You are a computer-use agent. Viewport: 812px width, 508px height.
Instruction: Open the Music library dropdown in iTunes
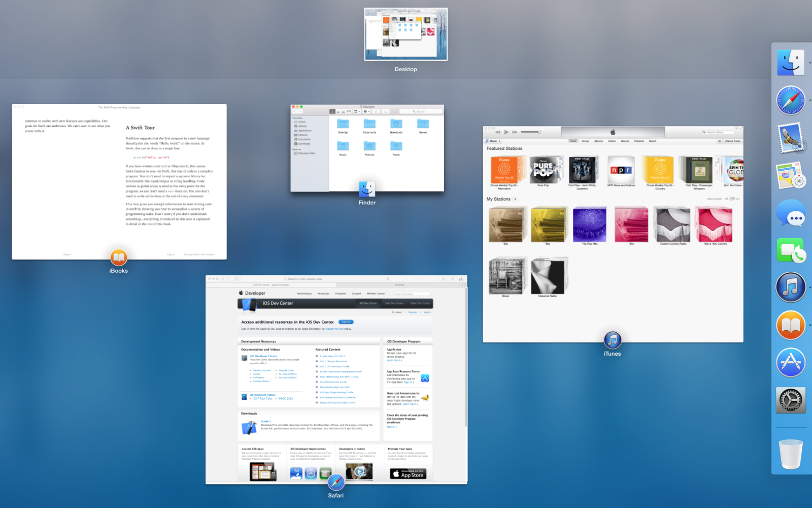pyautogui.click(x=493, y=141)
